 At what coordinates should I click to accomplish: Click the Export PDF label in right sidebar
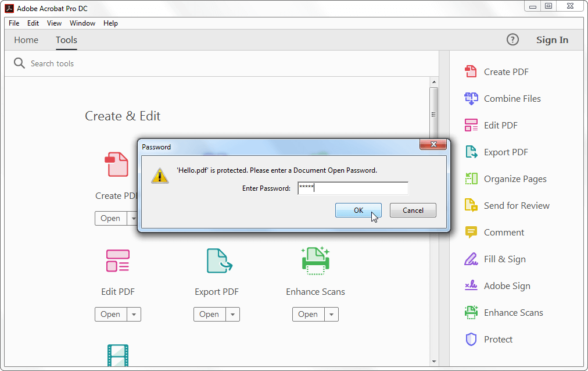click(506, 152)
